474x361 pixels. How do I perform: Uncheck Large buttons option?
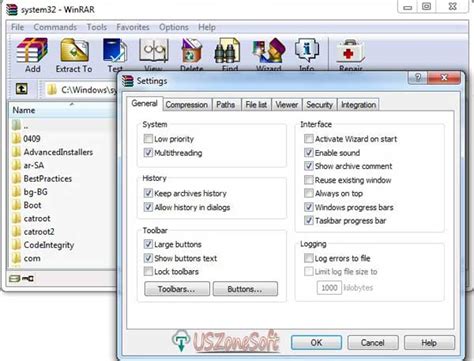pyautogui.click(x=148, y=244)
